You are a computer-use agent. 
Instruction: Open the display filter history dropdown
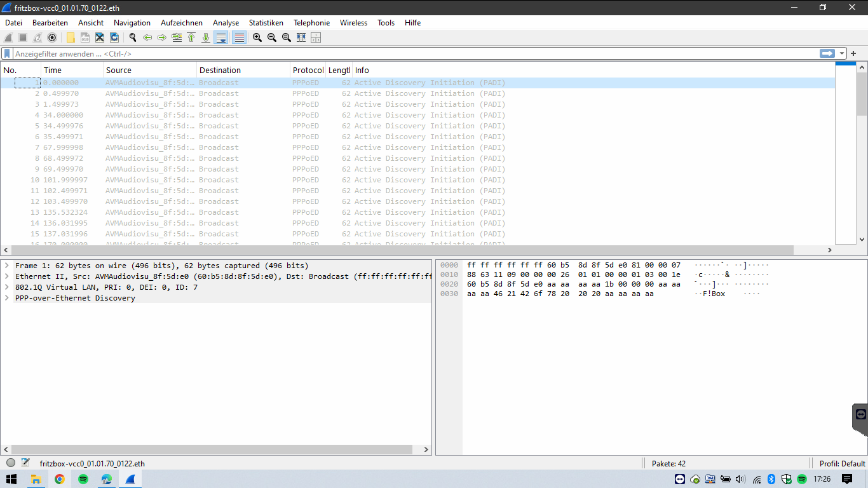[x=842, y=54]
